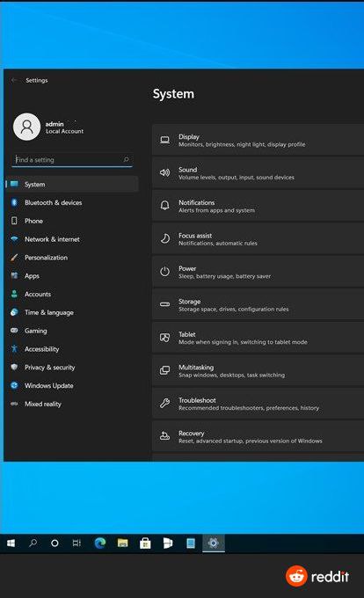Click the Tablet mode icon

coord(164,338)
